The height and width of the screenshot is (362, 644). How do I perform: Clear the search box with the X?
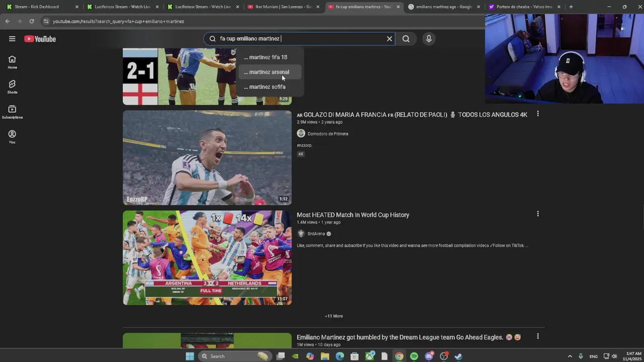[x=389, y=39]
